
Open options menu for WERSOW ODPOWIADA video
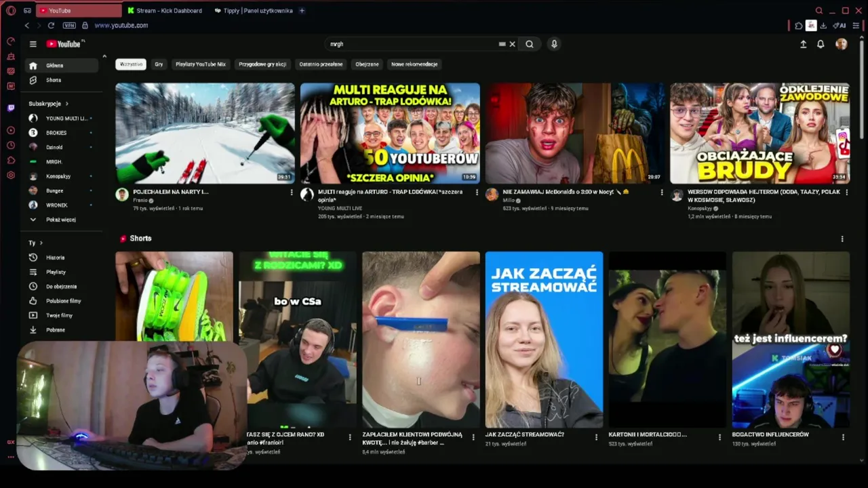coord(846,192)
